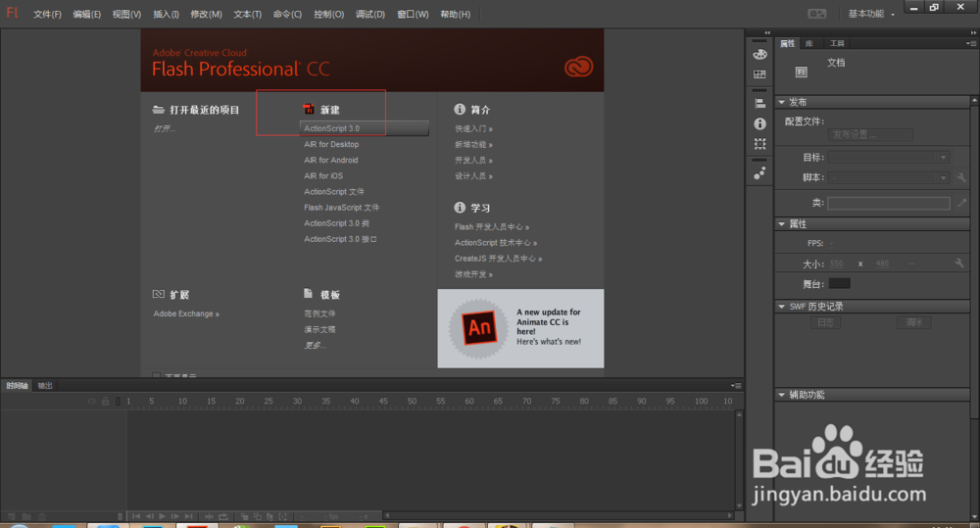This screenshot has width=980, height=528.
Task: Step back one frame in timeline
Action: click(149, 516)
